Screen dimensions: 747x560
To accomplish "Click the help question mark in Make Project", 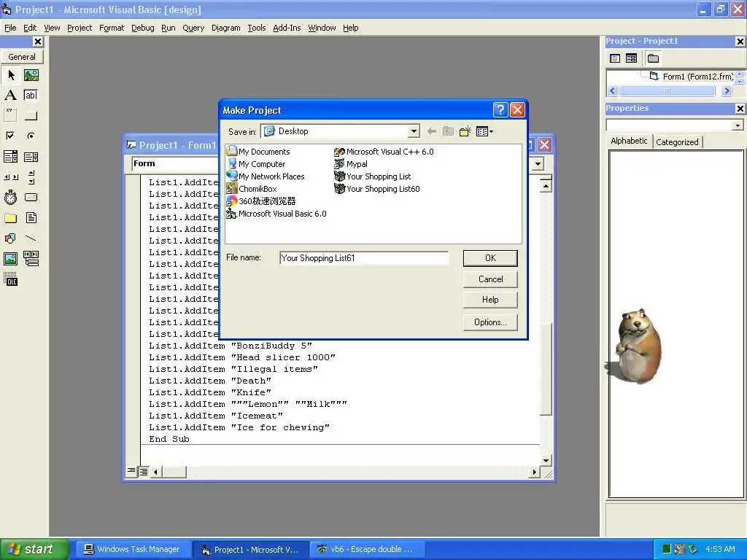I will point(500,111).
